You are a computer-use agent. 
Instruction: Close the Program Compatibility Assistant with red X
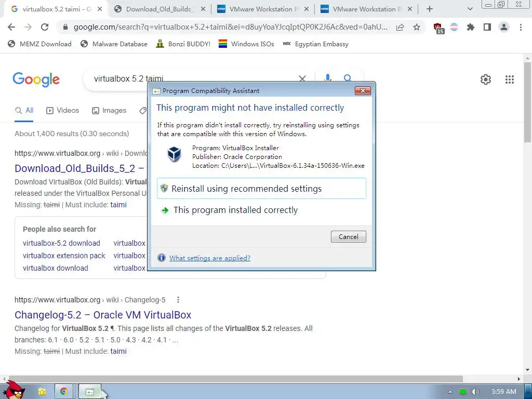[x=363, y=90]
